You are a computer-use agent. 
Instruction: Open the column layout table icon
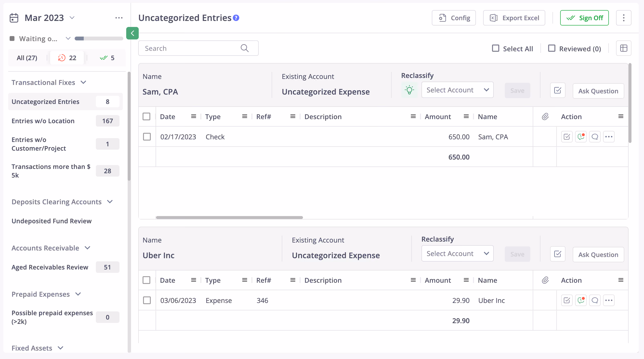coord(624,48)
